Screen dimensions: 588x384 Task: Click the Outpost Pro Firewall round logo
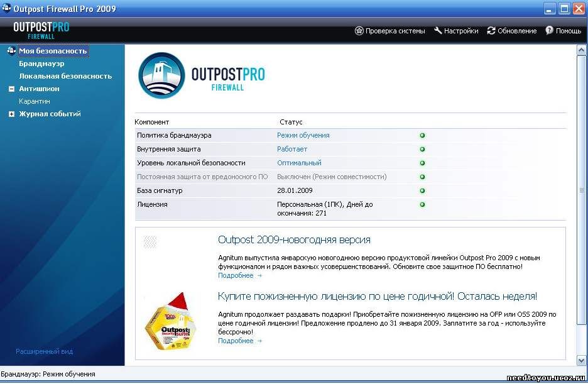point(161,75)
